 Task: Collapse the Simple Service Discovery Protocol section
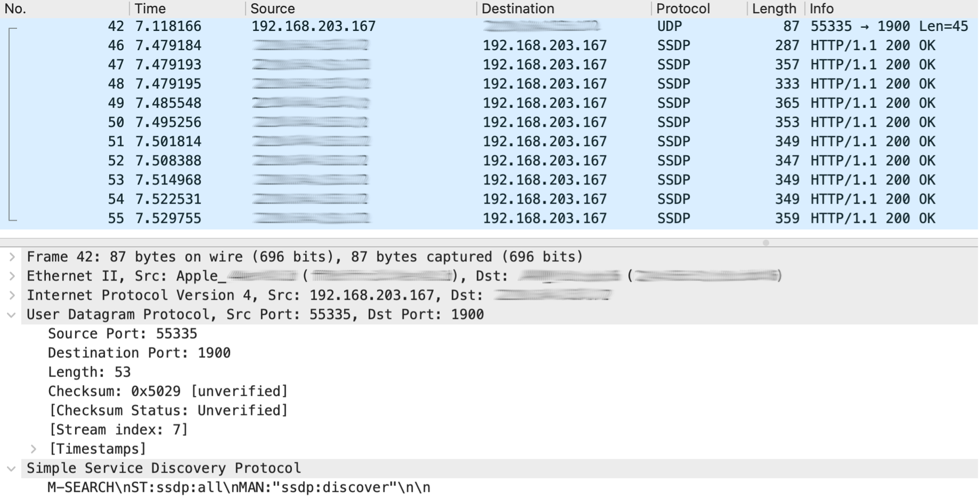pos(11,468)
